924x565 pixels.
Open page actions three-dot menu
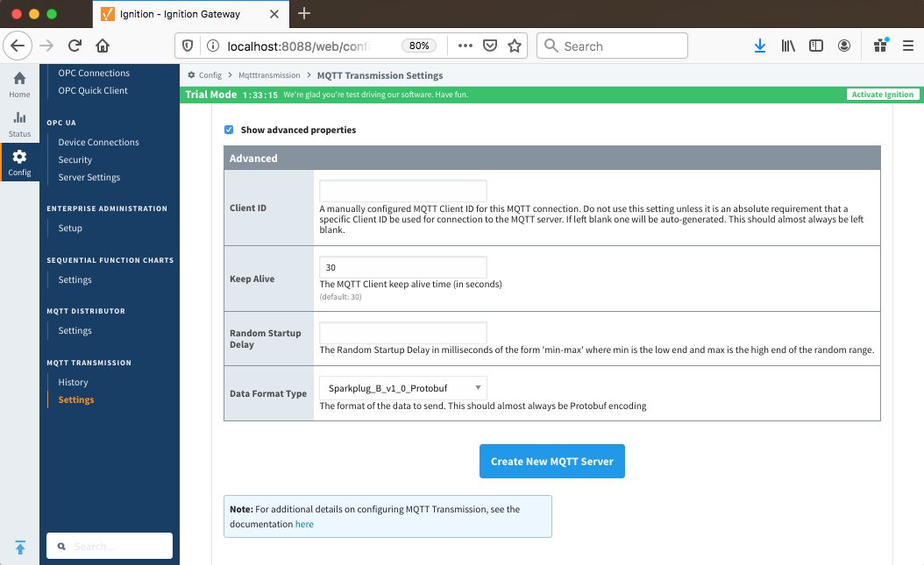tap(466, 46)
